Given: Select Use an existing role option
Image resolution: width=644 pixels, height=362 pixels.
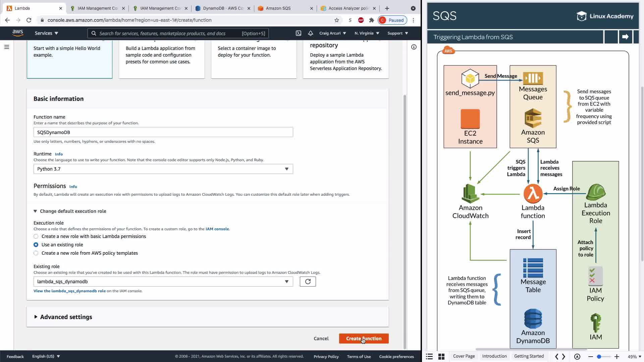Looking at the screenshot, I should 36,245.
